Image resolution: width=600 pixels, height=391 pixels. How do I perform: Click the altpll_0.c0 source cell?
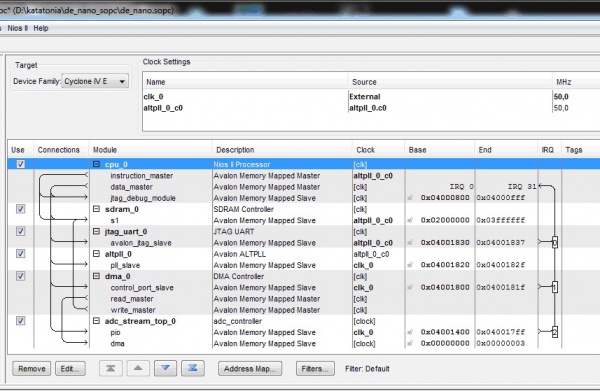tap(368, 108)
